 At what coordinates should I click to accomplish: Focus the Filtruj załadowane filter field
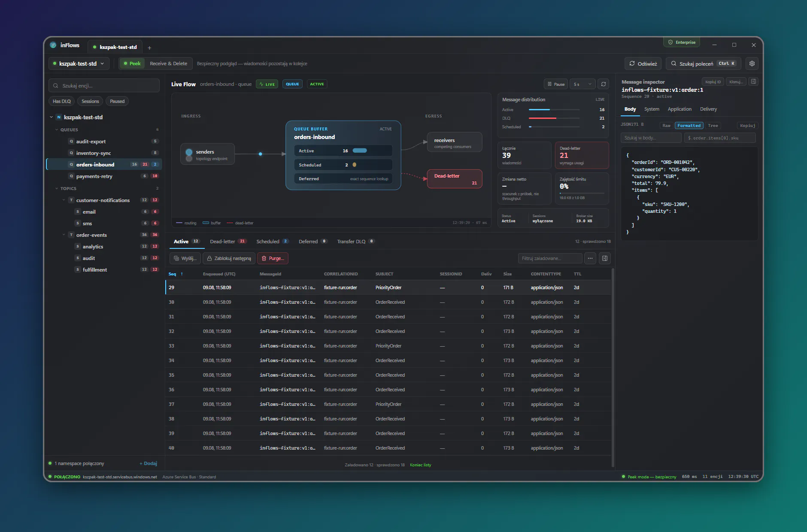(x=550, y=258)
